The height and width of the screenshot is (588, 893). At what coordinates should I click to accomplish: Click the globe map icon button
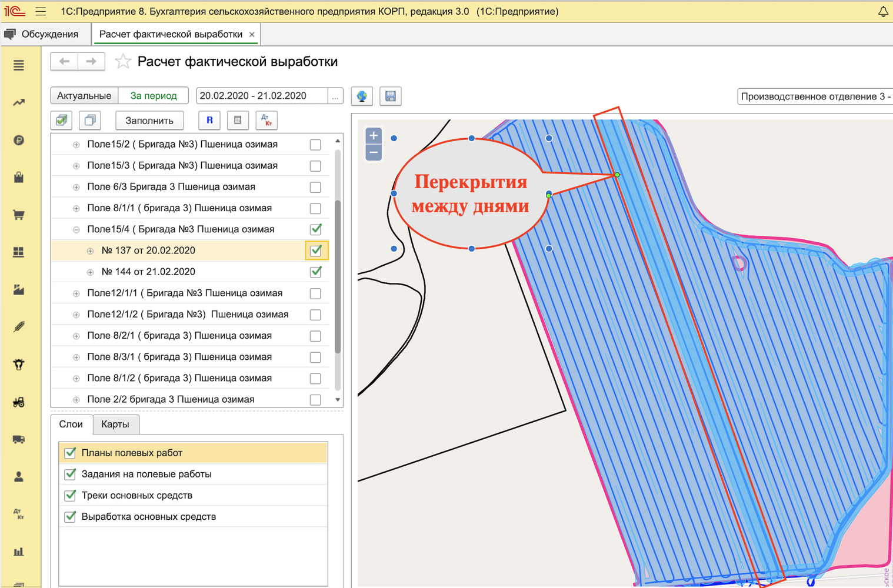point(362,96)
